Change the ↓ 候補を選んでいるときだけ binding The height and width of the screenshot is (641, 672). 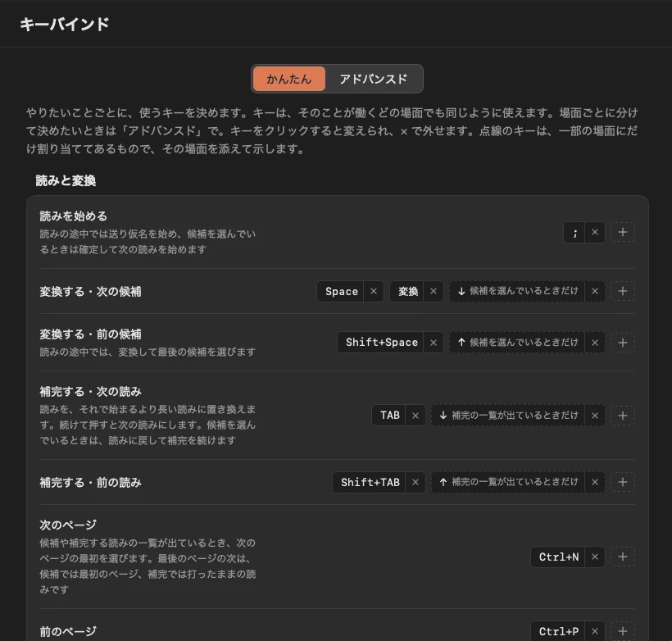point(517,291)
